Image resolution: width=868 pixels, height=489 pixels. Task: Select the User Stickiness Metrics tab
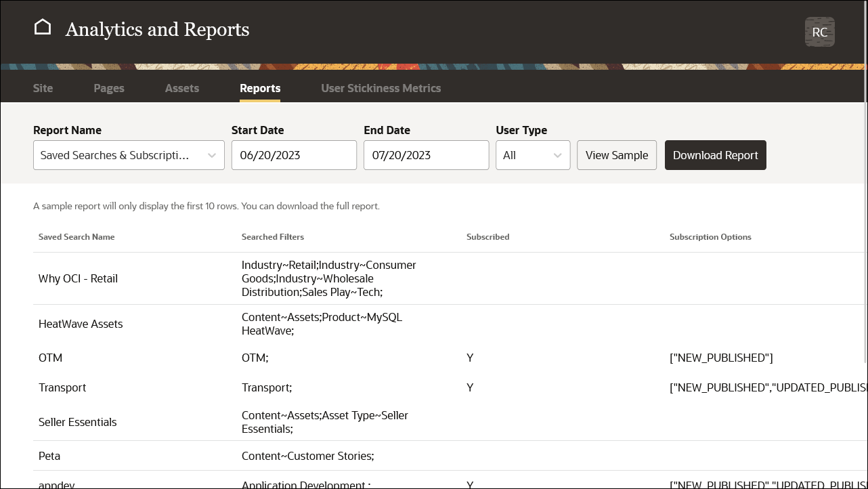[x=381, y=88]
